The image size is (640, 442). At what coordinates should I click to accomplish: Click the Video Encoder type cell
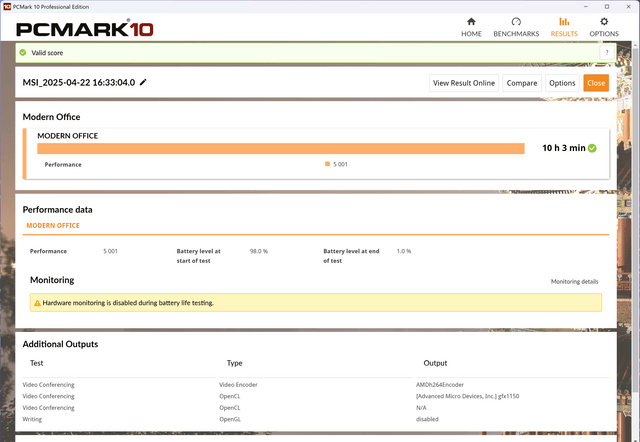(238, 384)
